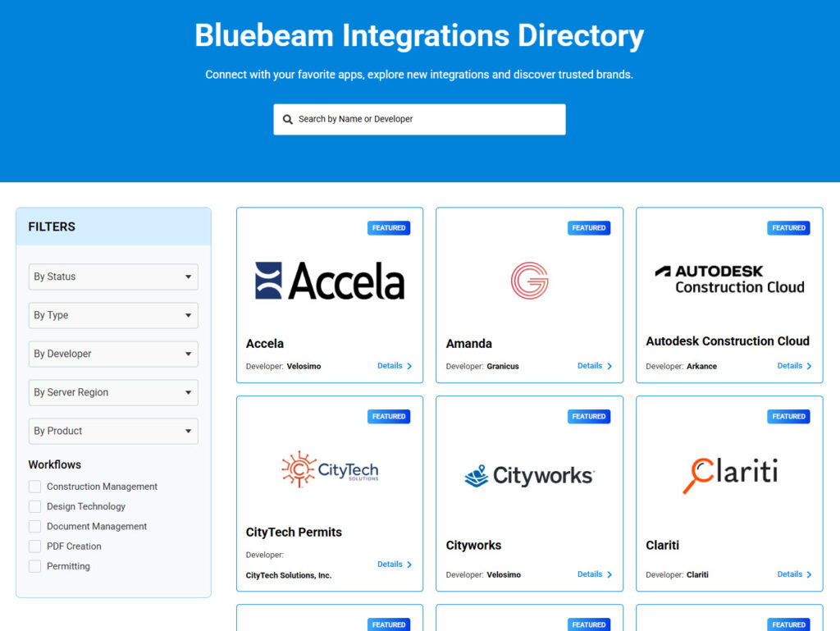The width and height of the screenshot is (840, 631).
Task: Open the By Status filter dropdown
Action: (x=113, y=277)
